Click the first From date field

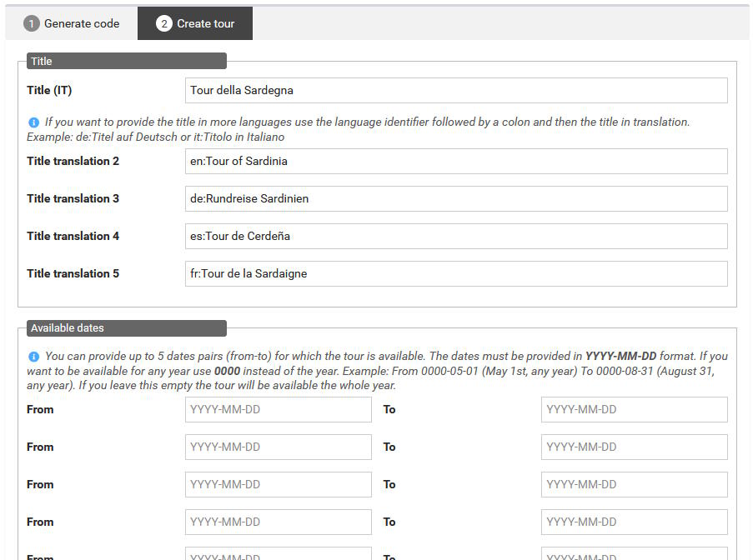[278, 410]
